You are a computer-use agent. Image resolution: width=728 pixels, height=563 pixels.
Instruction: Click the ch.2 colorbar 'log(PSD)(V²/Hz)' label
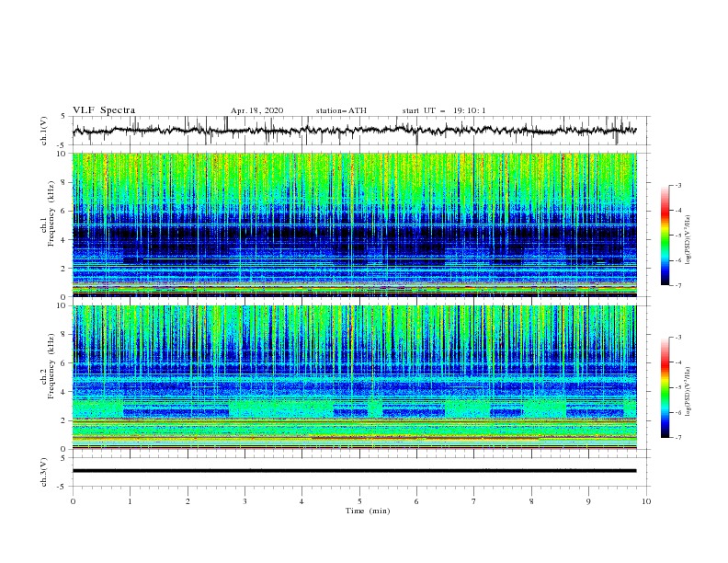click(x=688, y=392)
